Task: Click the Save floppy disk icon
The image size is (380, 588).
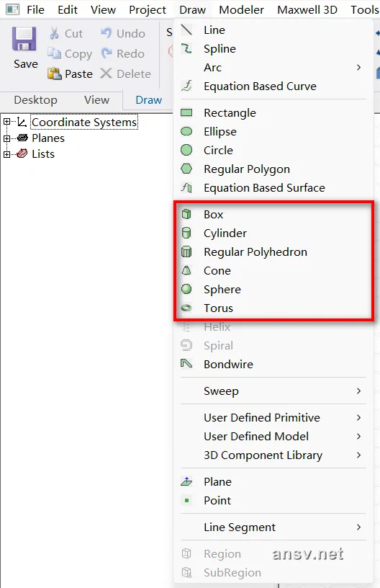Action: 24,39
